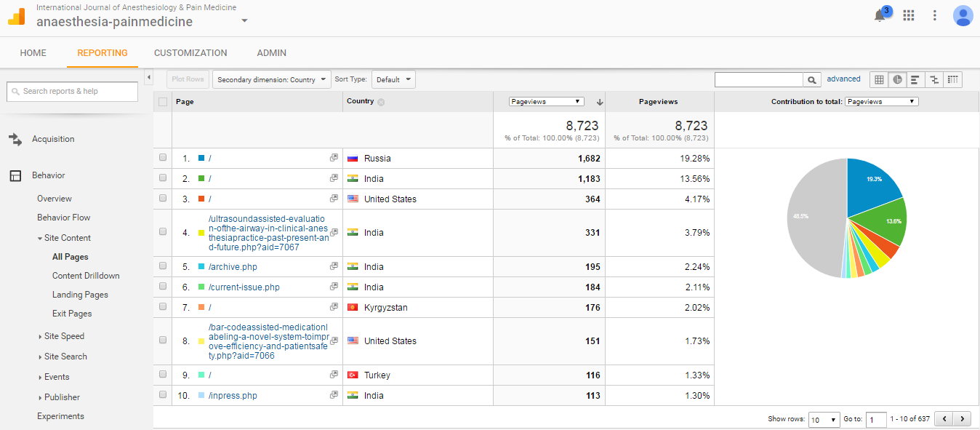Open /inpress.php in new window
Image resolution: width=980 pixels, height=430 pixels.
[x=334, y=395]
